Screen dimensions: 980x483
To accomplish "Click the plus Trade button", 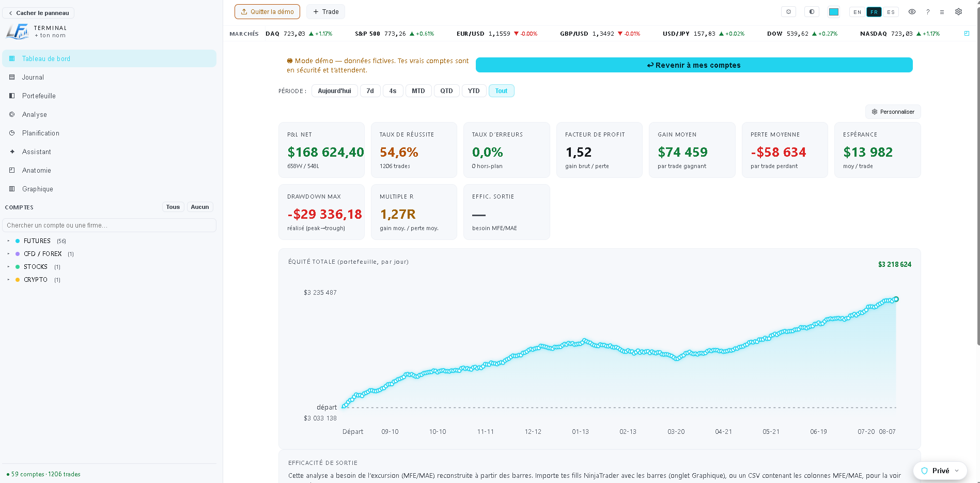I will pos(325,11).
